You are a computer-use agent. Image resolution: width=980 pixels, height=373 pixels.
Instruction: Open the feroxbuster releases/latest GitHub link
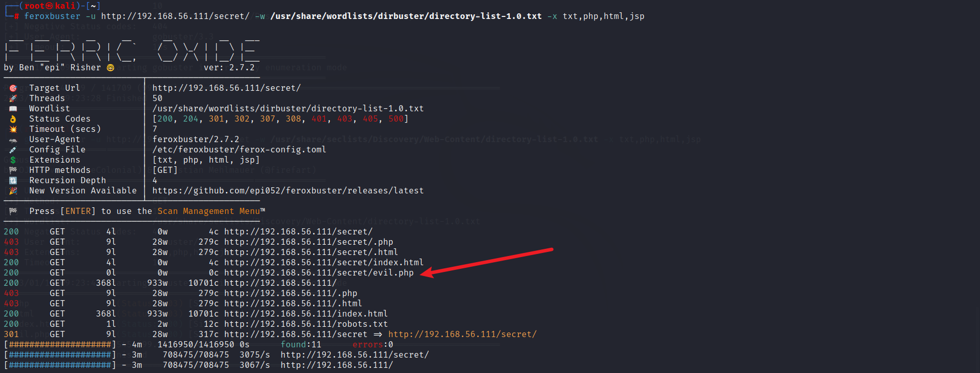pyautogui.click(x=288, y=191)
